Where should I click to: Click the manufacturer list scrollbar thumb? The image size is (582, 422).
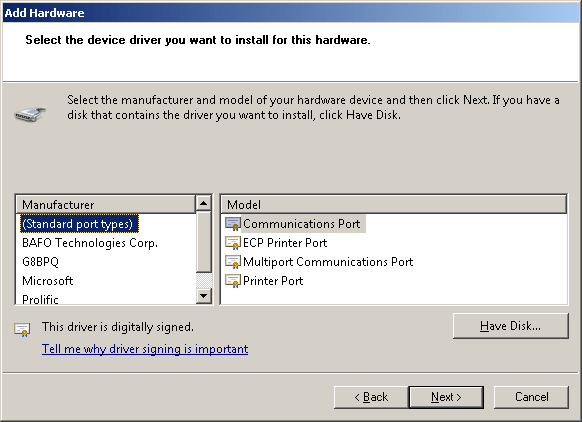(203, 242)
